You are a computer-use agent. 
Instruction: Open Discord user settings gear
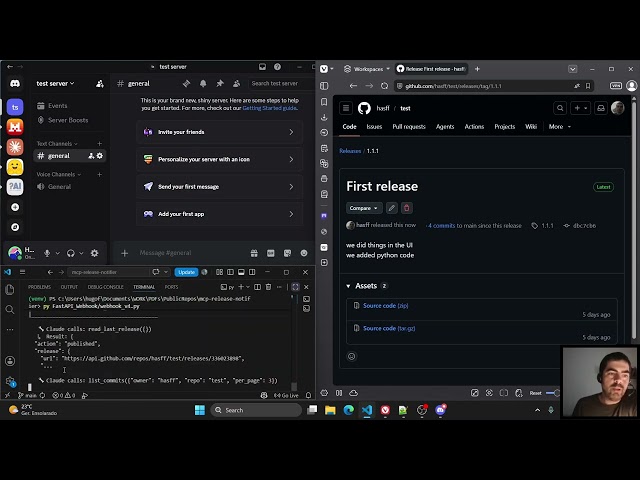(x=94, y=253)
